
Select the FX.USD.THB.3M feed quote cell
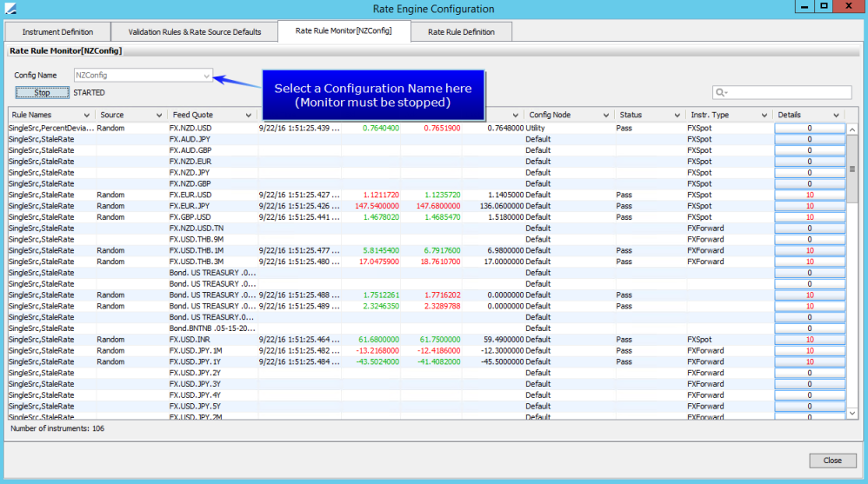tap(212, 262)
